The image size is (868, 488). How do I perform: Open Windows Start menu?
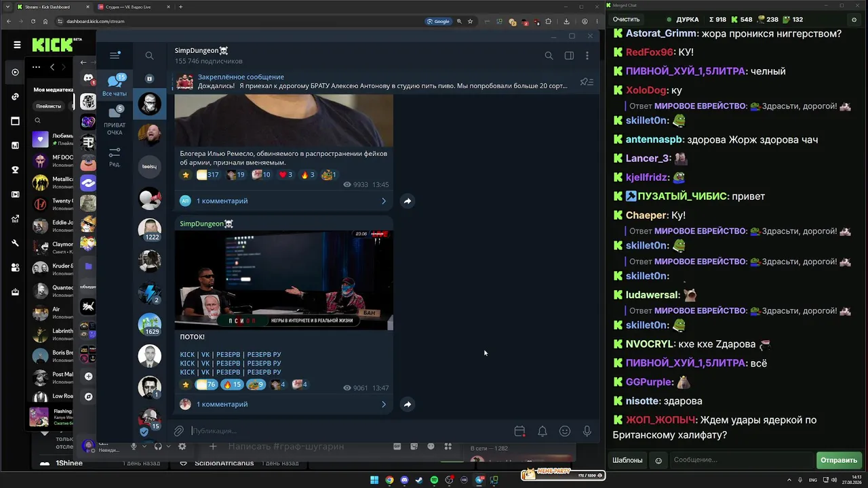[x=374, y=481]
